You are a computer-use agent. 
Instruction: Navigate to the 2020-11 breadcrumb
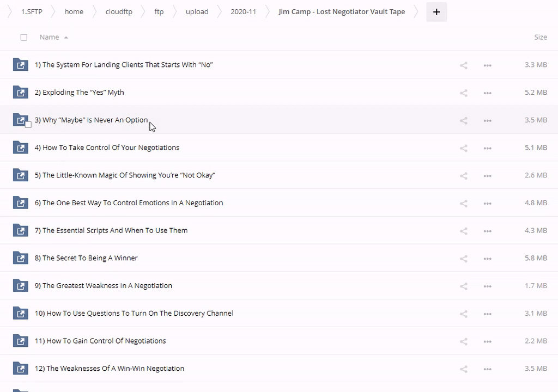click(x=243, y=12)
